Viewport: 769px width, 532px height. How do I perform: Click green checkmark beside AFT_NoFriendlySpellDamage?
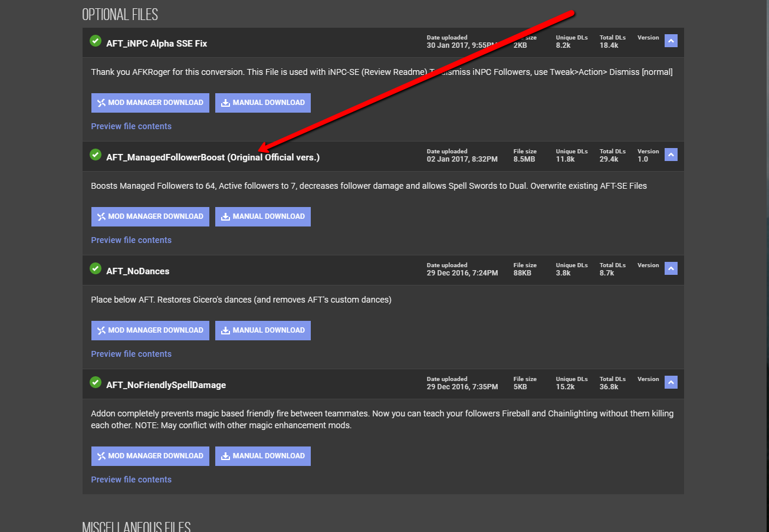pyautogui.click(x=95, y=382)
